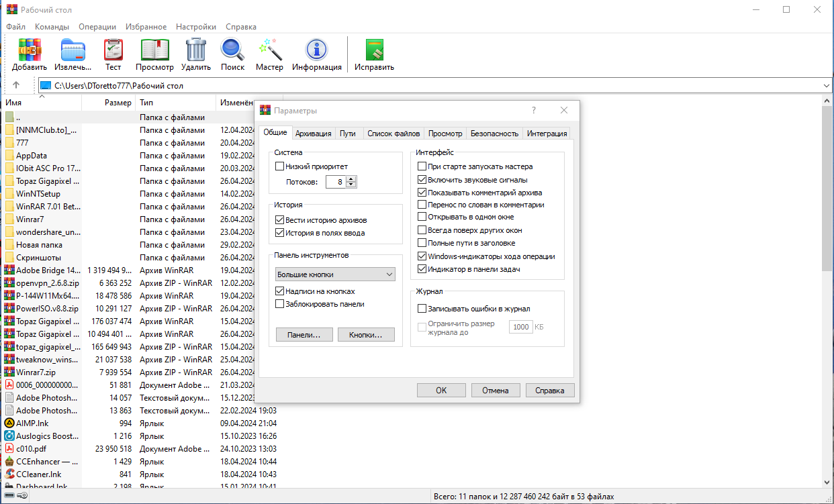
Task: Open the Команды menu
Action: coord(52,27)
